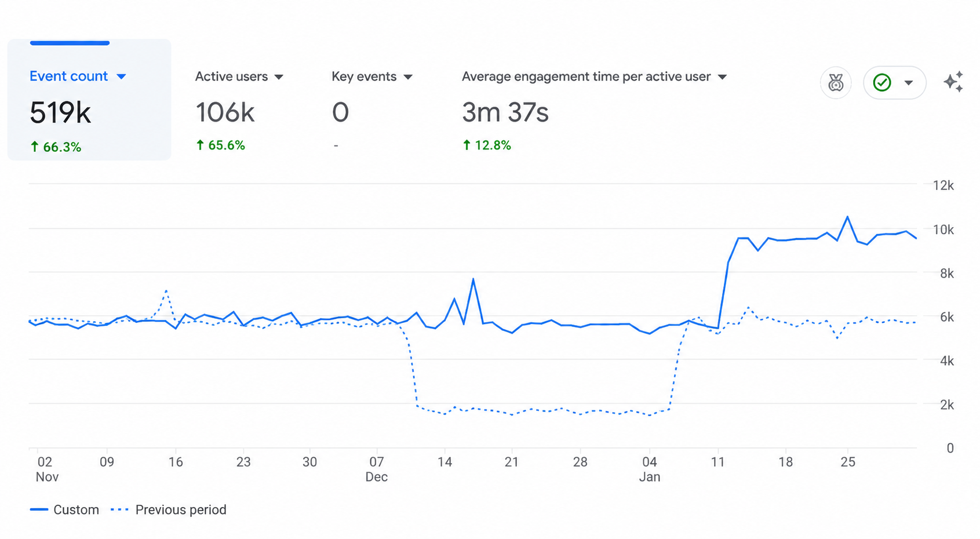Click the green arrow beside 66.3%
This screenshot has height=539, width=980.
(35, 147)
